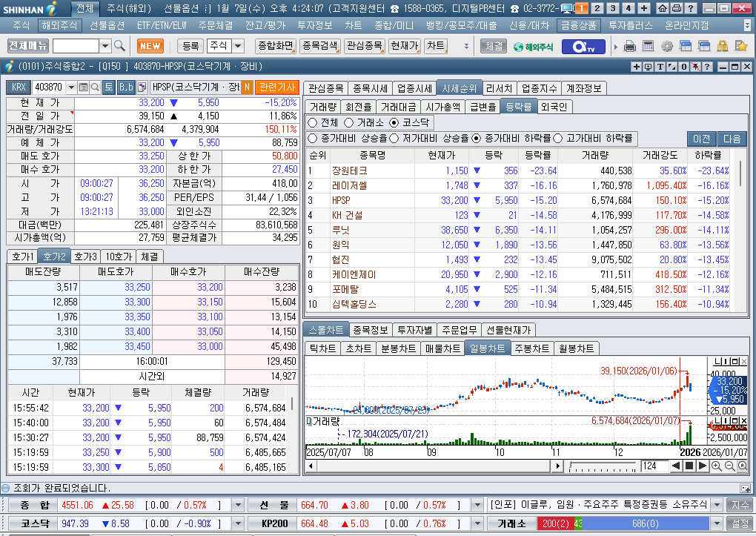Select 고가대비 하락률 radio option

click(558, 139)
